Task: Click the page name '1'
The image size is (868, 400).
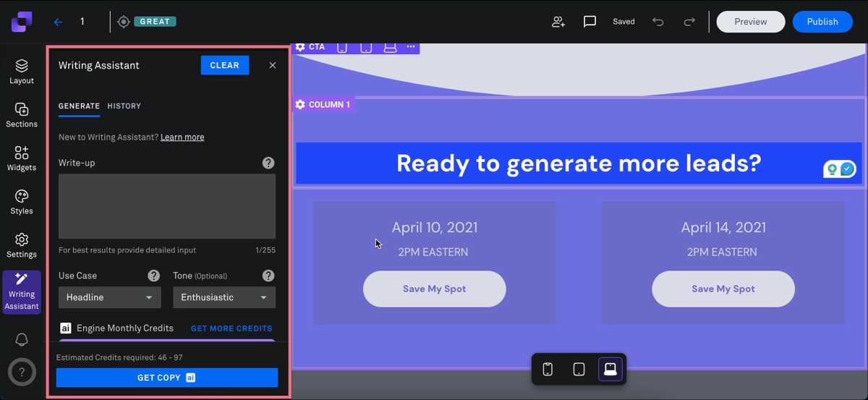Action: coord(82,22)
